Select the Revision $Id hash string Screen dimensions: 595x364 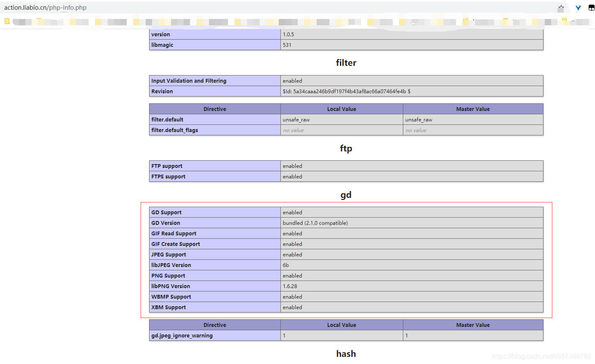pyautogui.click(x=346, y=92)
